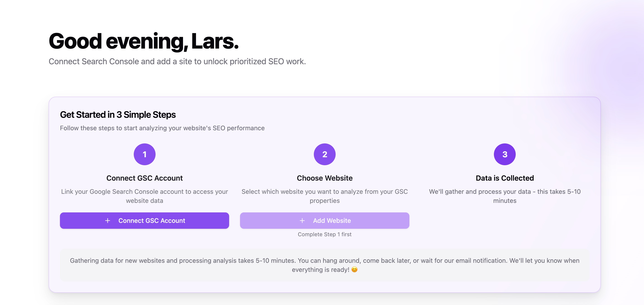Click the Connect GSC Account button

click(144, 221)
